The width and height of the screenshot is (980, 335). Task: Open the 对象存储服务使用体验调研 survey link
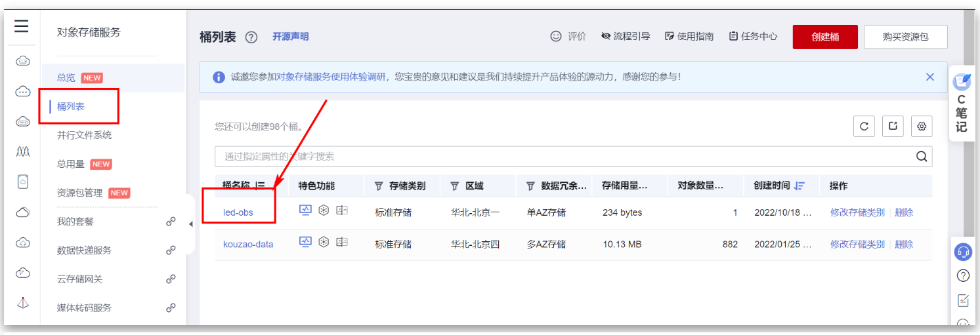[x=331, y=77]
